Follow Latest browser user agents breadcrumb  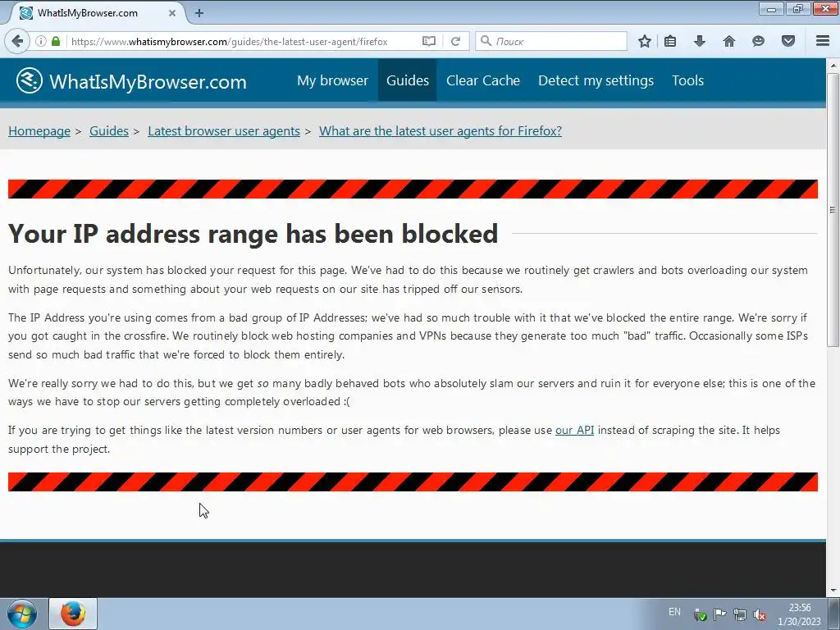point(224,131)
